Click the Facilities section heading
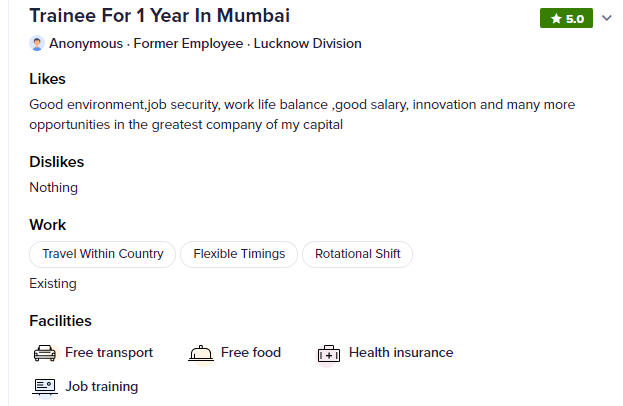 point(60,321)
